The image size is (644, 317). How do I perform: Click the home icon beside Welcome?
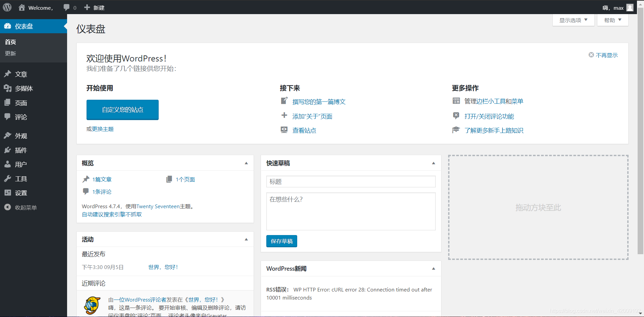(x=22, y=7)
